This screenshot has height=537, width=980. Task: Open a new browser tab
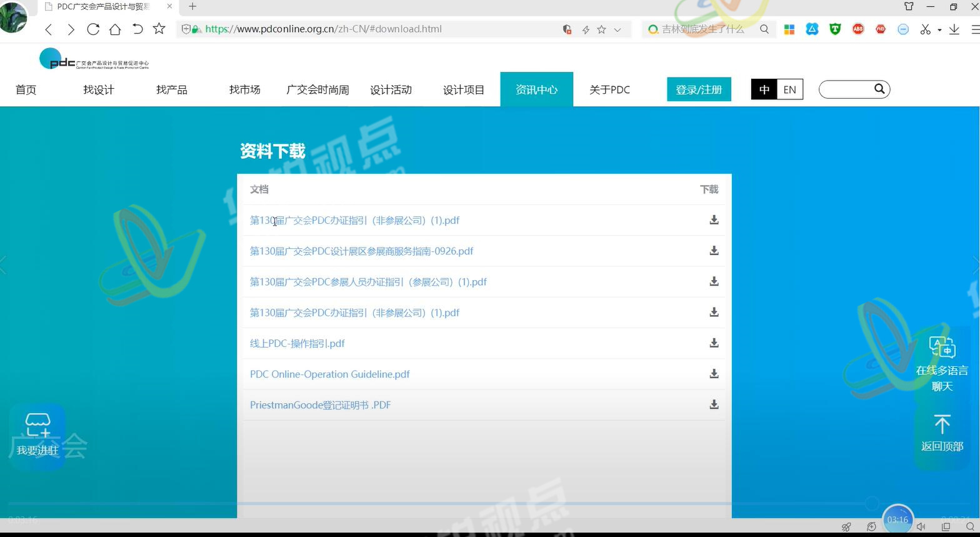[192, 6]
